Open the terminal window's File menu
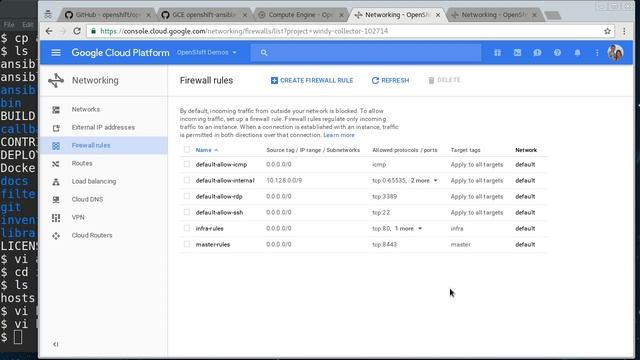The image size is (640, 360). click(x=9, y=25)
